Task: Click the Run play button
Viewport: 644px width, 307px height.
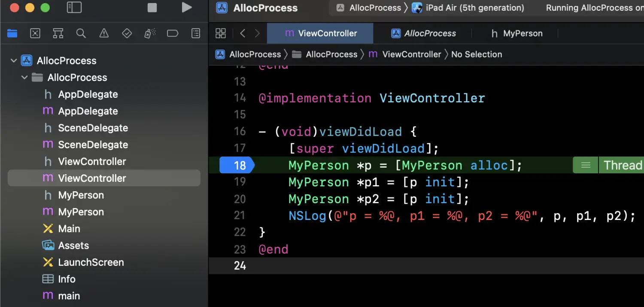Action: pyautogui.click(x=186, y=8)
